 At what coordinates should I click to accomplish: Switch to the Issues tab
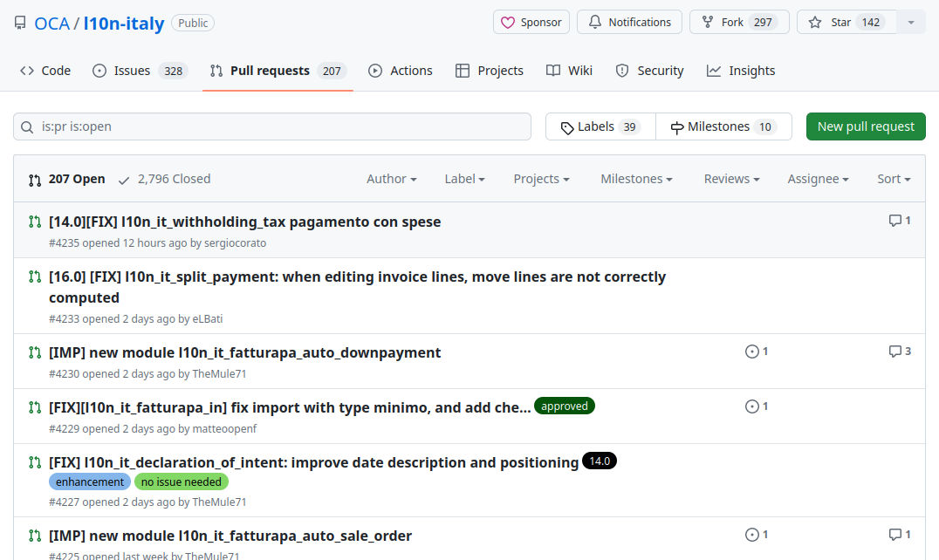pos(141,71)
